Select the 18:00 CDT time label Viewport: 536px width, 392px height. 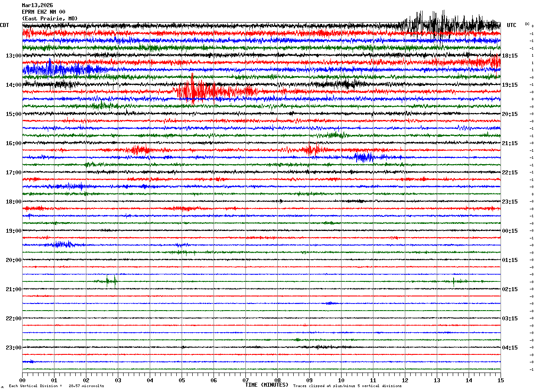(x=13, y=202)
